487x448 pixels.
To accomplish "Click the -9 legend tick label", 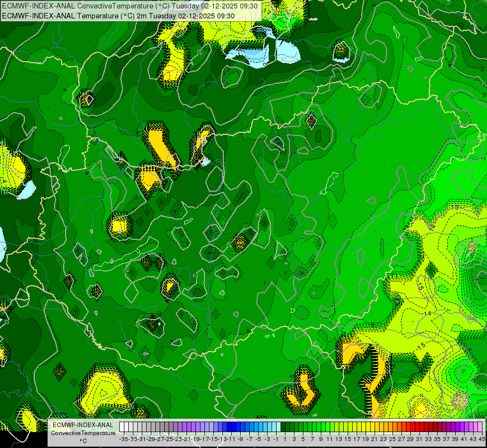I will [240, 440].
